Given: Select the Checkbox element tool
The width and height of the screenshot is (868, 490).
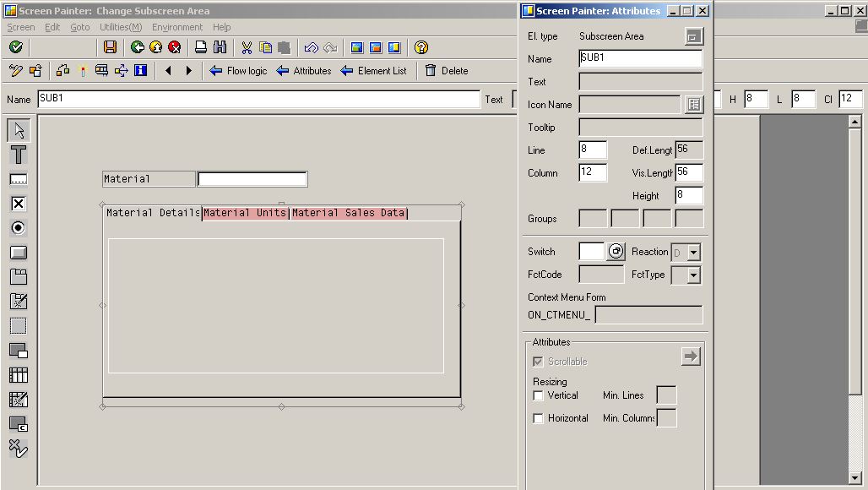Looking at the screenshot, I should (18, 204).
